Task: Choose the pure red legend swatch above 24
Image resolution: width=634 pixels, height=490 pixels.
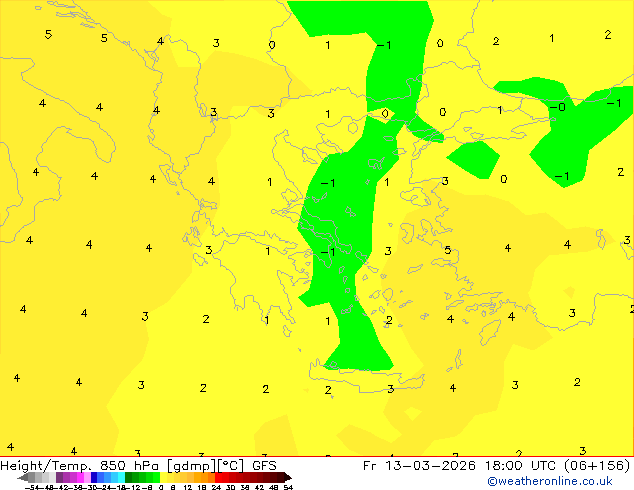Action: [218, 477]
